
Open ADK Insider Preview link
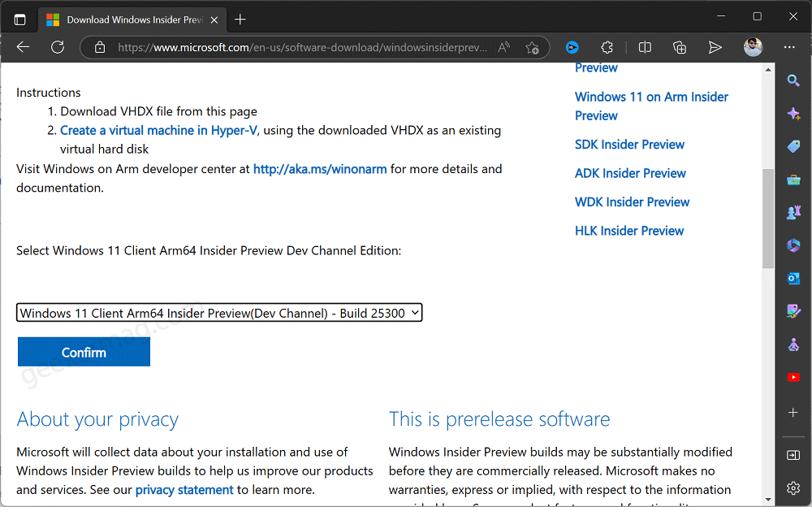point(630,173)
